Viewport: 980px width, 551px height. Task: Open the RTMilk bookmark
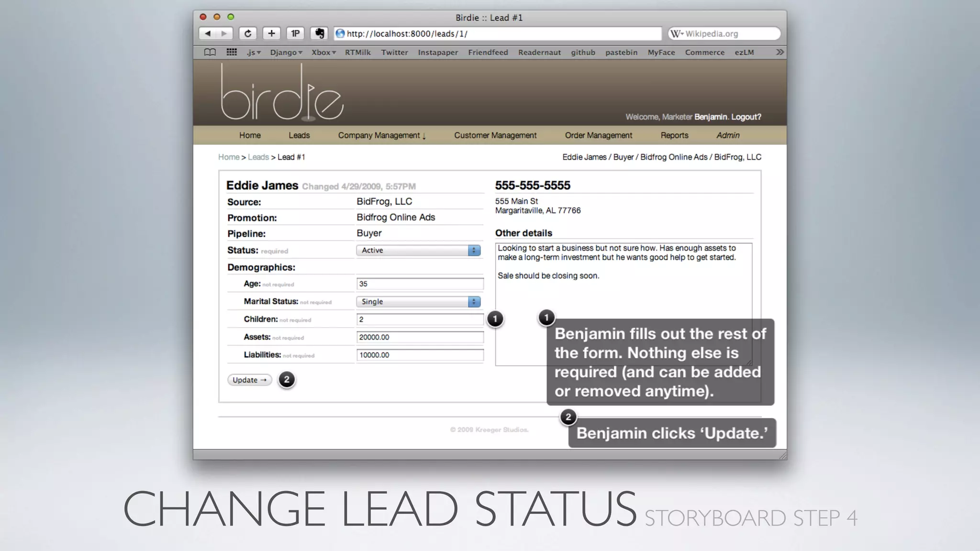[x=357, y=53]
